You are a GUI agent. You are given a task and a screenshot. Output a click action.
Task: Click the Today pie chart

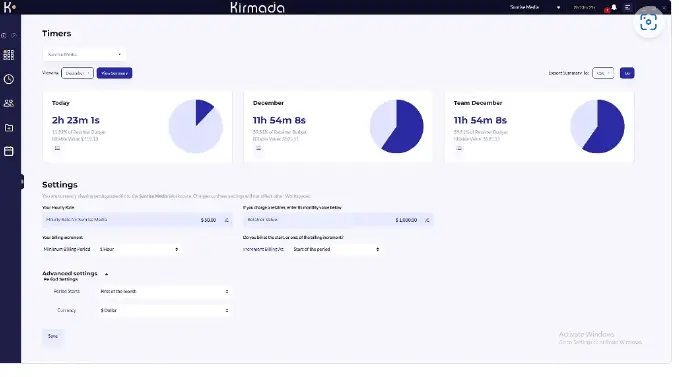pyautogui.click(x=196, y=126)
